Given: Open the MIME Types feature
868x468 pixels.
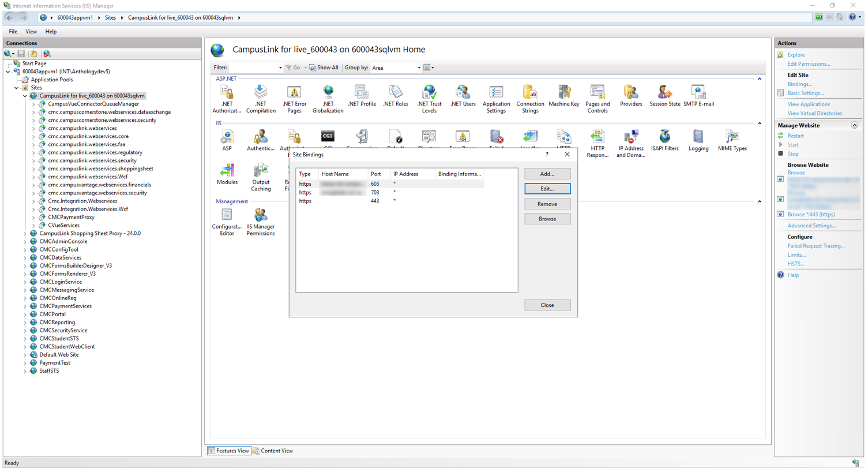Looking at the screenshot, I should (732, 140).
